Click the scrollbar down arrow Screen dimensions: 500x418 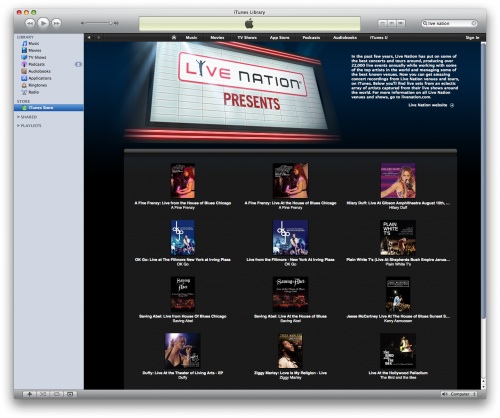point(483,386)
